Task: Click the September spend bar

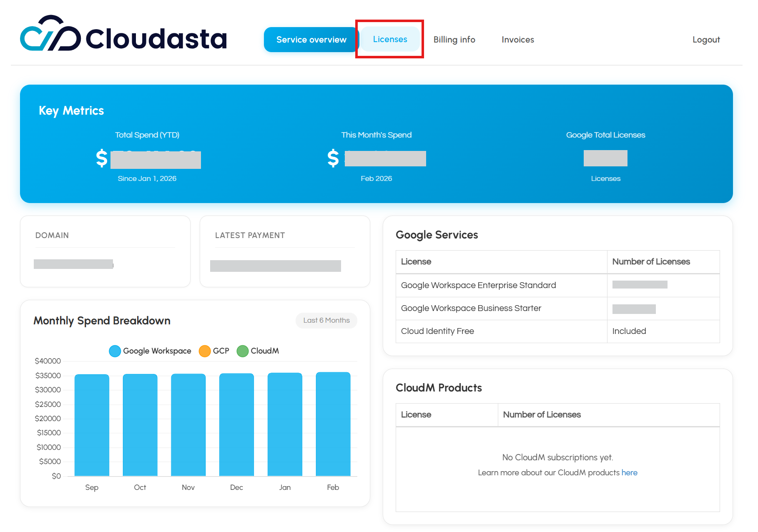Action: [92, 424]
